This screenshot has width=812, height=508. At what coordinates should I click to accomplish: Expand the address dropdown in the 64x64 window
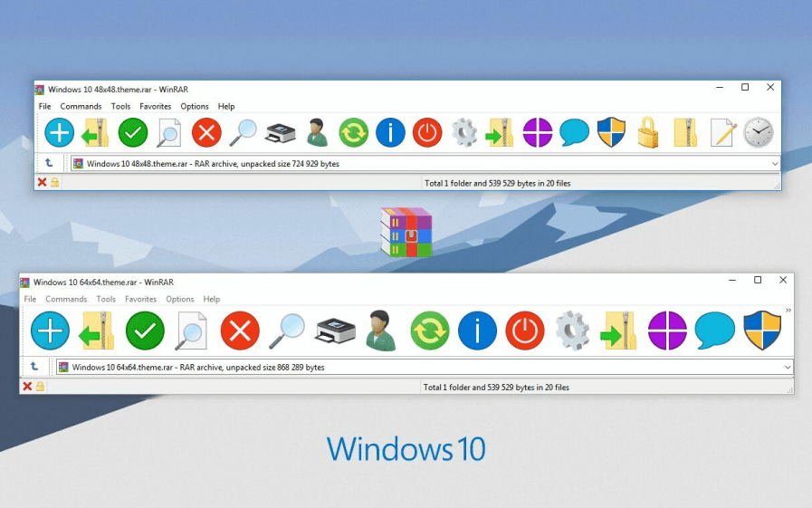(x=788, y=368)
